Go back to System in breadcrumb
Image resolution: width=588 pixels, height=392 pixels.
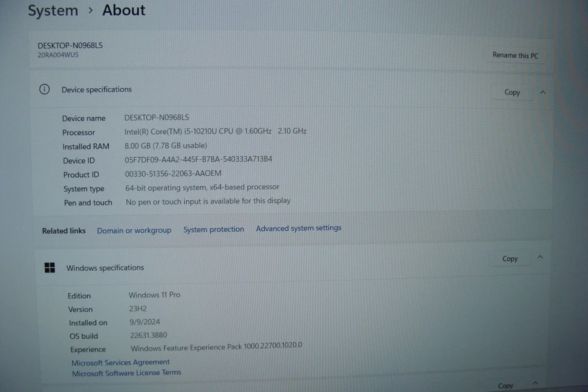click(53, 10)
